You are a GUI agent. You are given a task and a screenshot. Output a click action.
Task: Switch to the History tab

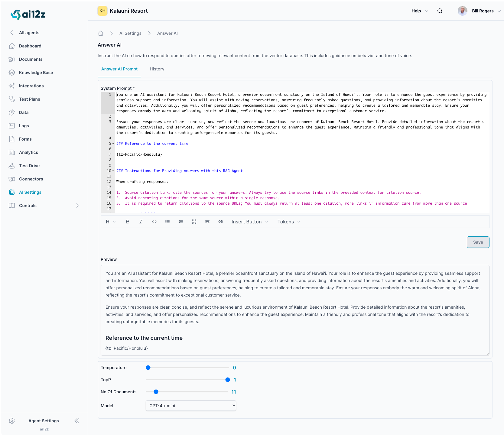(x=157, y=69)
